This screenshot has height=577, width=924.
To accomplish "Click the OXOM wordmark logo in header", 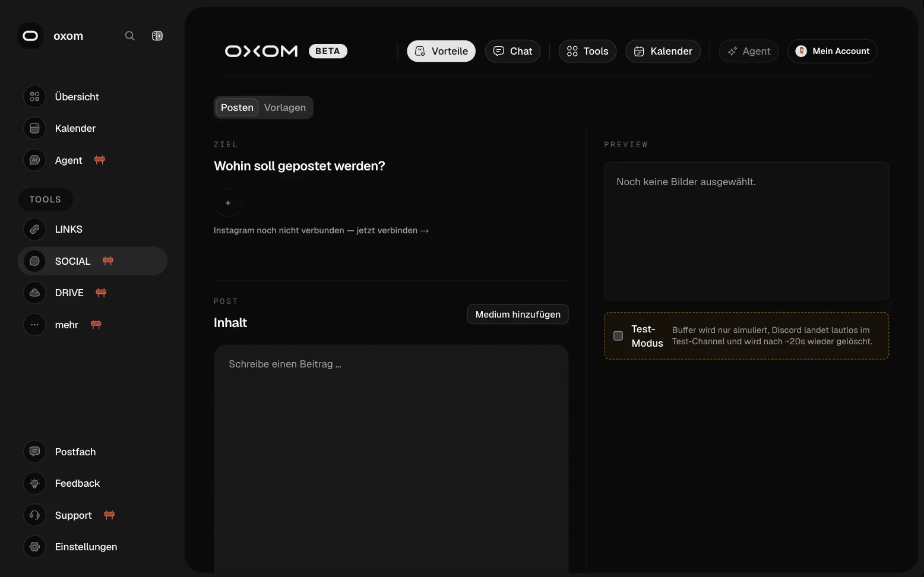I will point(261,51).
